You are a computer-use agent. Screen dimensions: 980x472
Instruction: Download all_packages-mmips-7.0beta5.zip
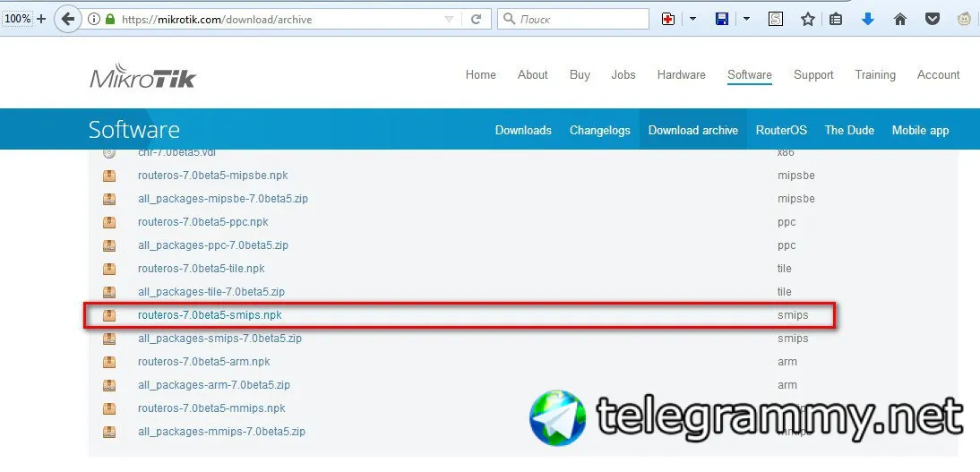221,432
